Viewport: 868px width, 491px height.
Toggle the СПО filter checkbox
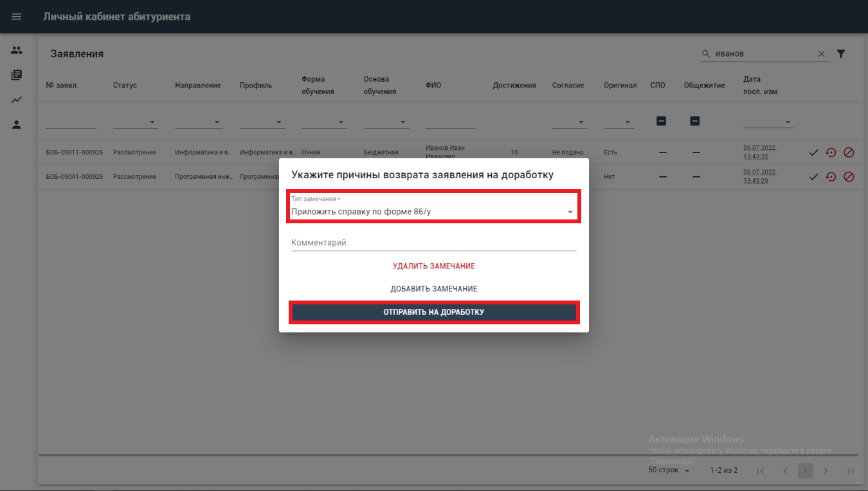click(x=661, y=120)
